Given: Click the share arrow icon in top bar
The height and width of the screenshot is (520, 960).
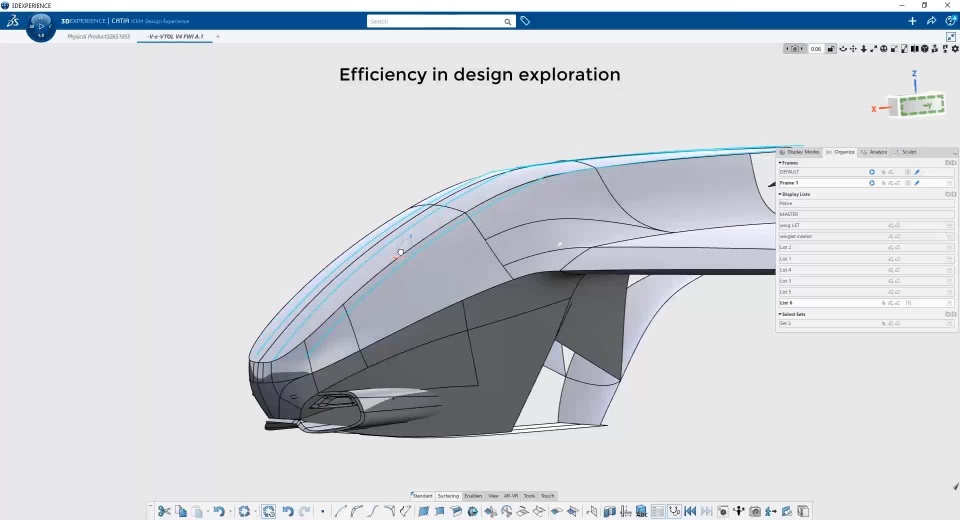Looking at the screenshot, I should click(931, 21).
